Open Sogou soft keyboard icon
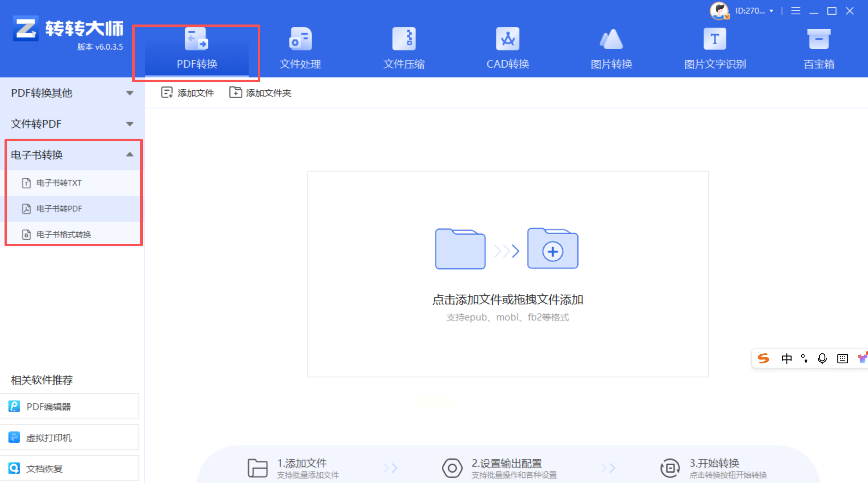Screen dimensions: 868x483 coord(842,358)
